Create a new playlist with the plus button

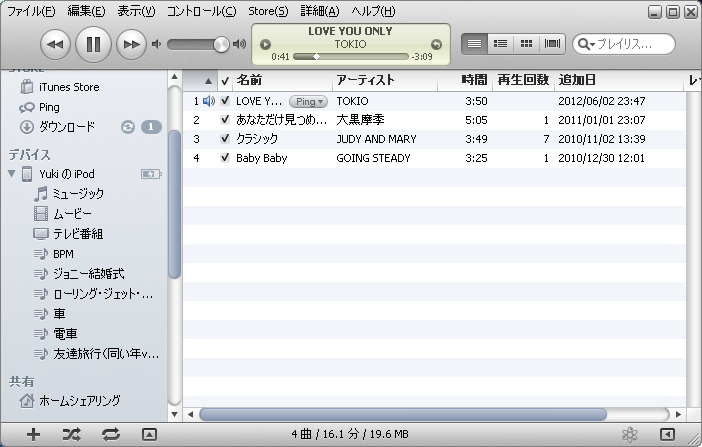click(33, 434)
